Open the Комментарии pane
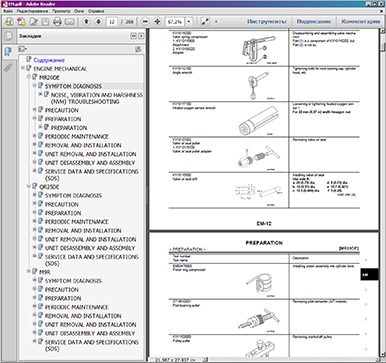Screen dimensions: 386x363 tap(361, 21)
